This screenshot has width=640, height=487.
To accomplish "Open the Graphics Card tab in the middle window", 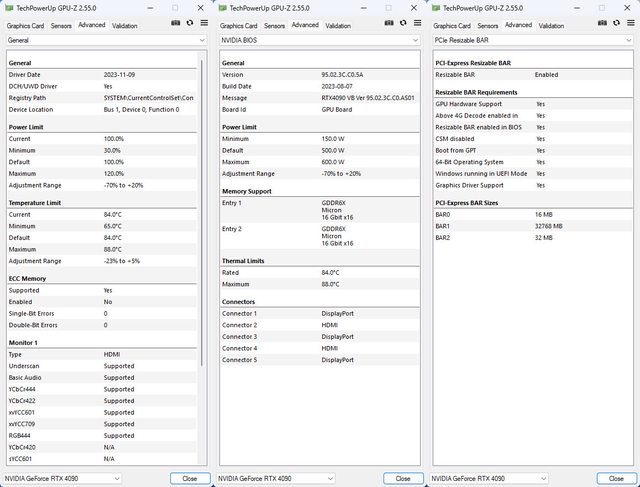I will pyautogui.click(x=238, y=25).
